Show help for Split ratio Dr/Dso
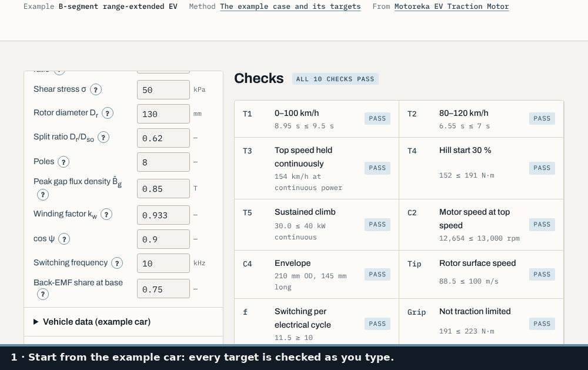Image resolution: width=588 pixels, height=370 pixels. point(103,137)
